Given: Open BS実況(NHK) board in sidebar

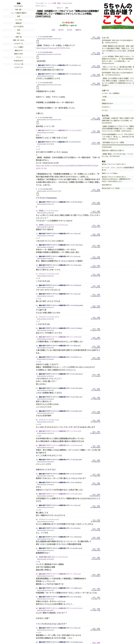Looking at the screenshot, I should [19, 61].
